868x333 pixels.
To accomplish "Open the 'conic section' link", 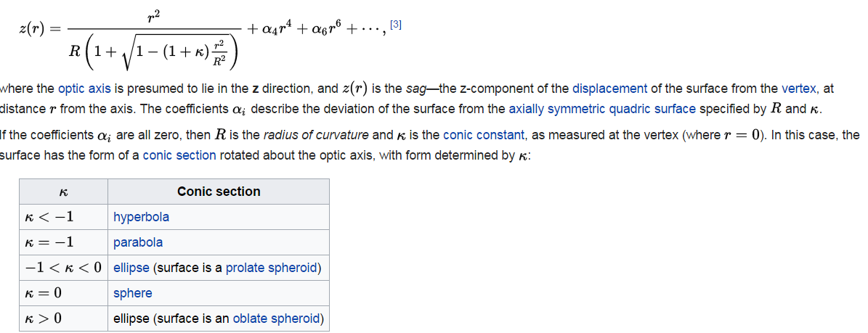I will tap(179, 155).
